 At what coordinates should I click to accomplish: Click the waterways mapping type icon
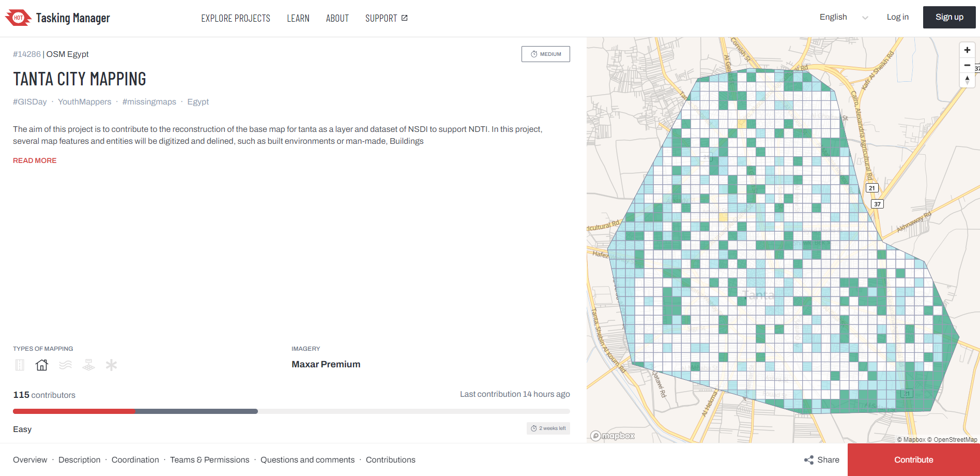click(65, 365)
